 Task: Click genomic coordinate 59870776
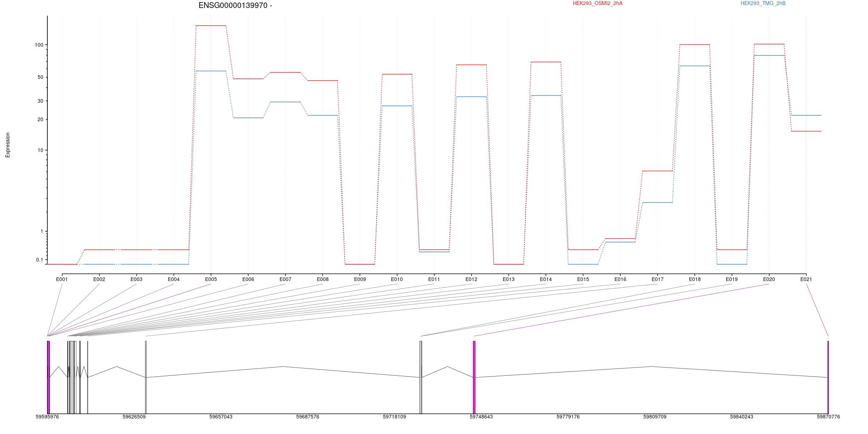(829, 417)
